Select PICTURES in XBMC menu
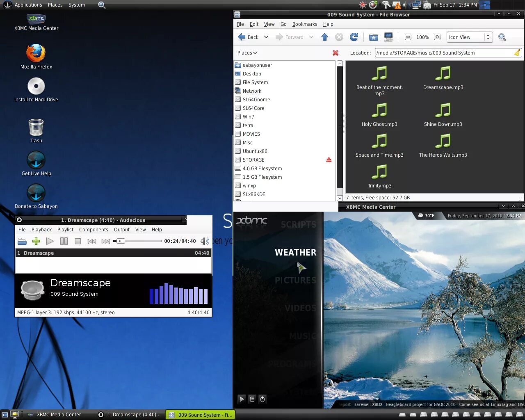 point(295,281)
